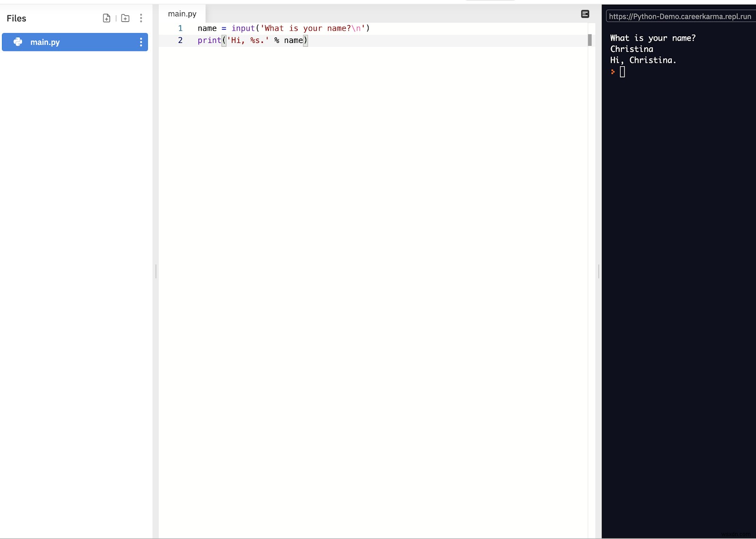Select the 'Hi, Christina.' output text
Viewport: 756px width, 539px height.
click(x=643, y=60)
